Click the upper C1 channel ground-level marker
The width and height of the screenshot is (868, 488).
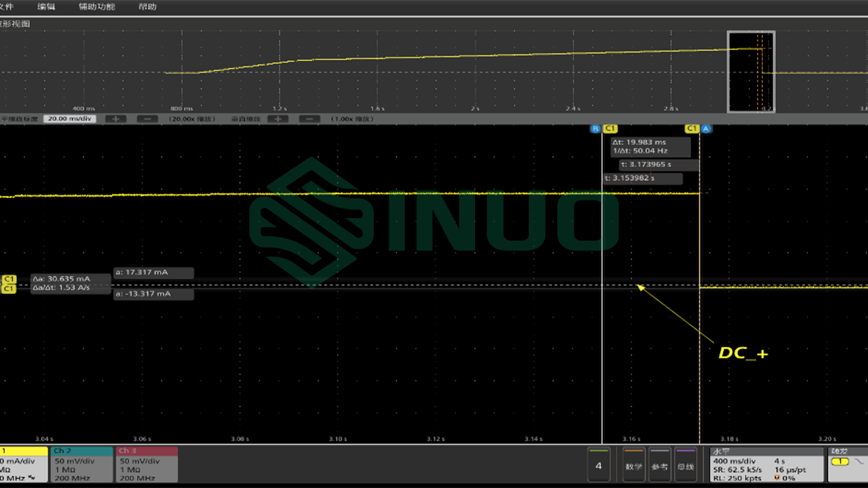coord(9,280)
